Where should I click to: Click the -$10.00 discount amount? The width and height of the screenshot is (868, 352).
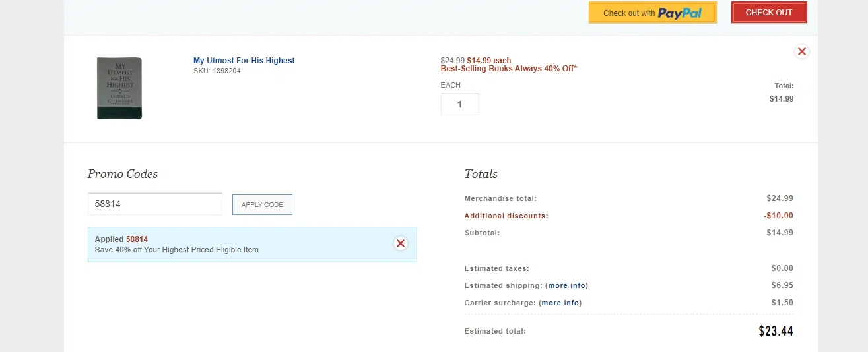coord(778,216)
